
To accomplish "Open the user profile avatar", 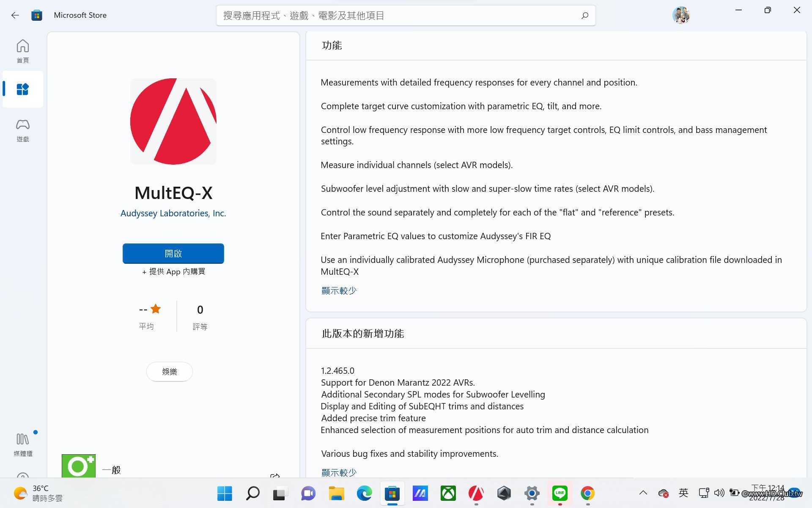I will (x=681, y=16).
